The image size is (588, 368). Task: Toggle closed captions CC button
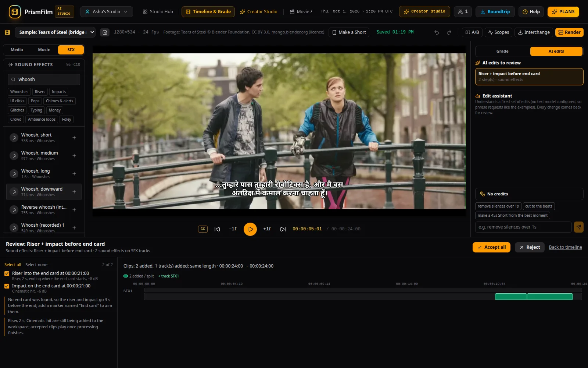[x=203, y=229]
